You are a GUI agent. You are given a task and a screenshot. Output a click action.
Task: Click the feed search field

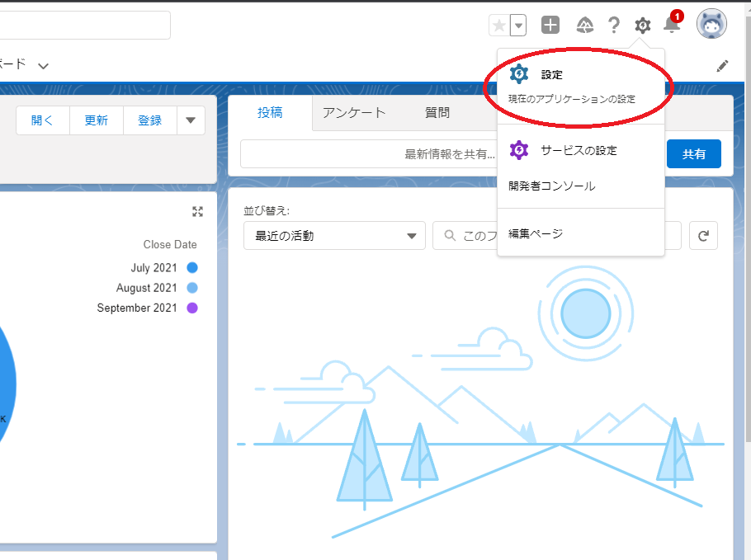[556, 236]
